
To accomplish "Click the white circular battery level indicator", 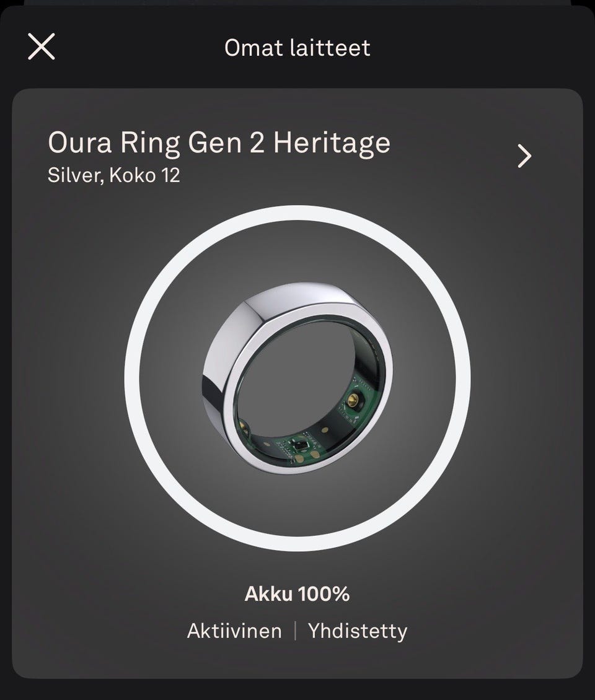I will pos(297,212).
